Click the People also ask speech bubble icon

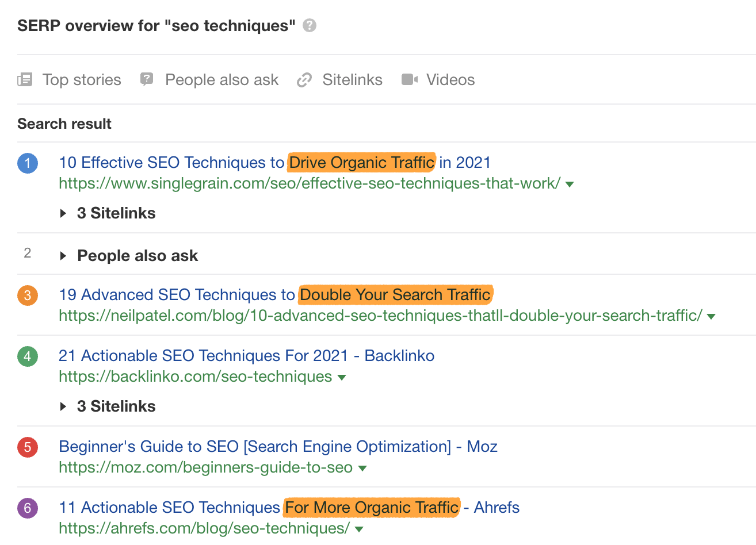click(147, 79)
